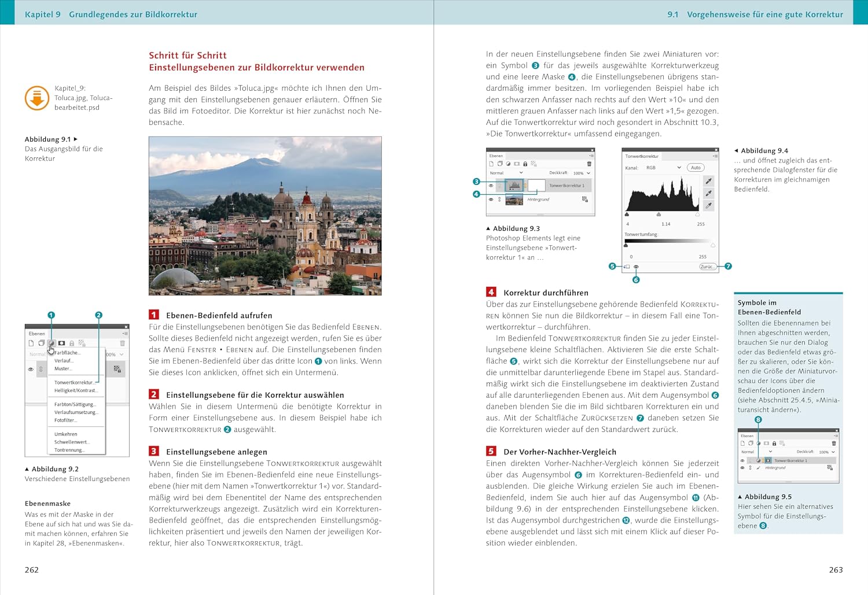Open Normal blend mode dropdown in Abbildung 9.3
The height and width of the screenshot is (595, 868).
pyautogui.click(x=506, y=173)
